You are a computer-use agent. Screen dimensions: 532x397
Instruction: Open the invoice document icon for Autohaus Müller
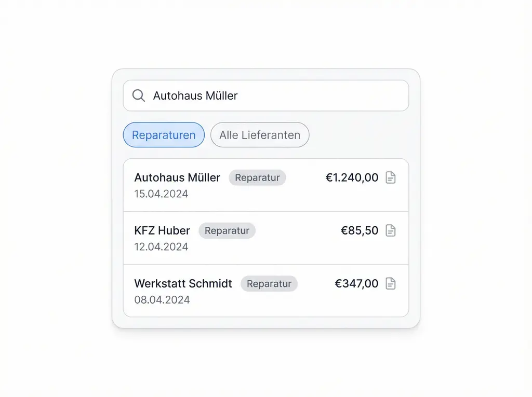coord(391,177)
